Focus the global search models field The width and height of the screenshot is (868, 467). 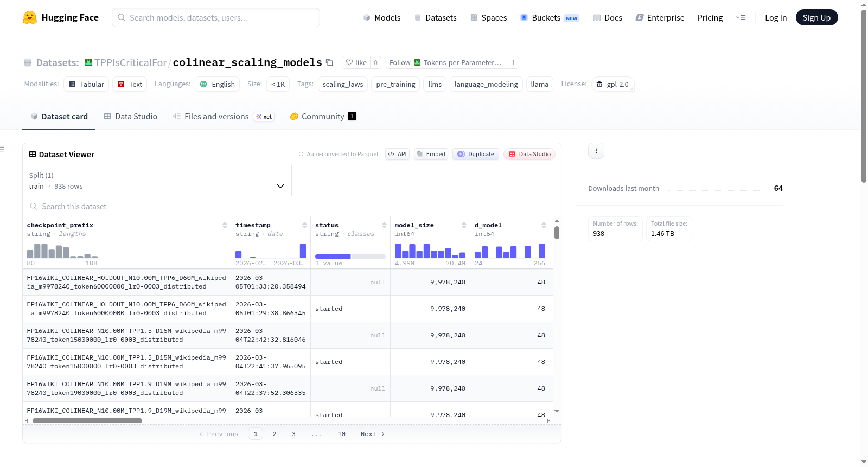pos(216,17)
